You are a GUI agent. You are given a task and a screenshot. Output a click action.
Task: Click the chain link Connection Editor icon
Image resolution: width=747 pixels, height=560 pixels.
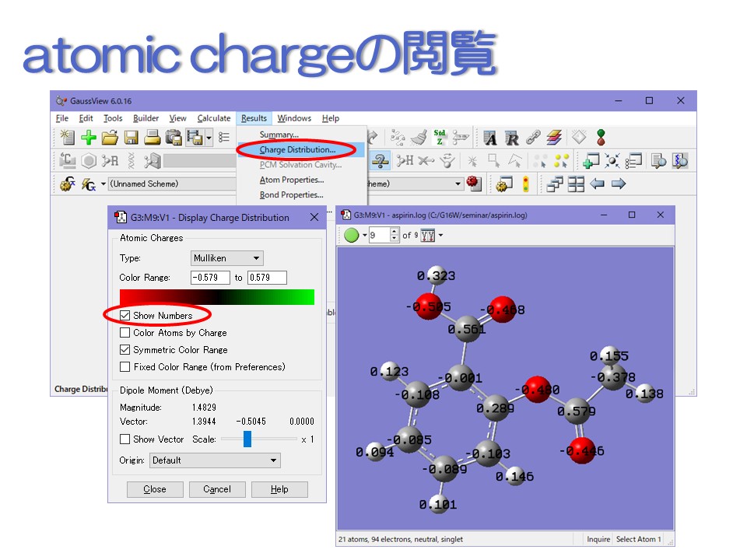(533, 138)
